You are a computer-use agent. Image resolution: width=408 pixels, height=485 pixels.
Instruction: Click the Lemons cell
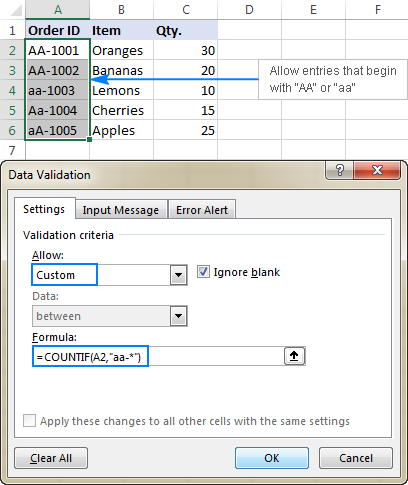(121, 90)
